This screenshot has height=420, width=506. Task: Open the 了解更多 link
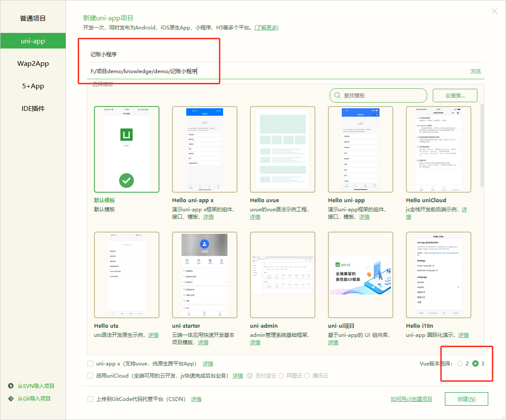[x=266, y=28]
